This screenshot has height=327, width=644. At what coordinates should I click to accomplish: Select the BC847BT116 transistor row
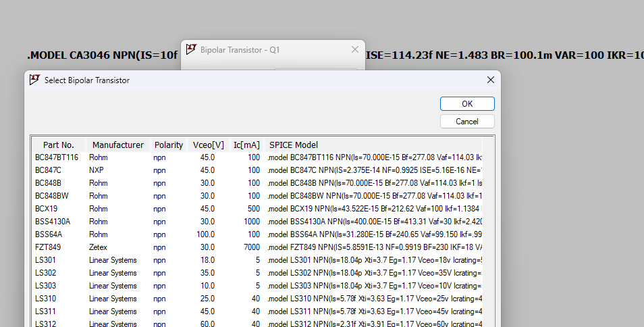(x=258, y=157)
